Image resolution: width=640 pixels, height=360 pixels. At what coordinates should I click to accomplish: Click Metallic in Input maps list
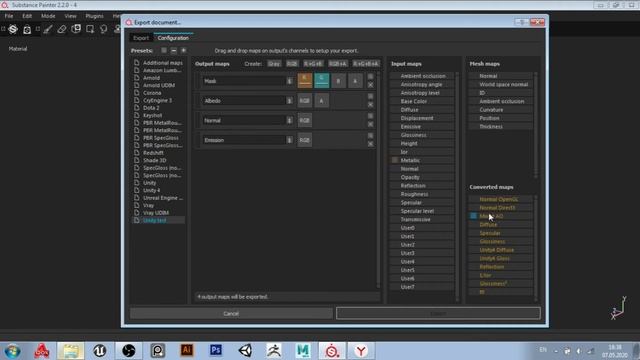coord(422,160)
